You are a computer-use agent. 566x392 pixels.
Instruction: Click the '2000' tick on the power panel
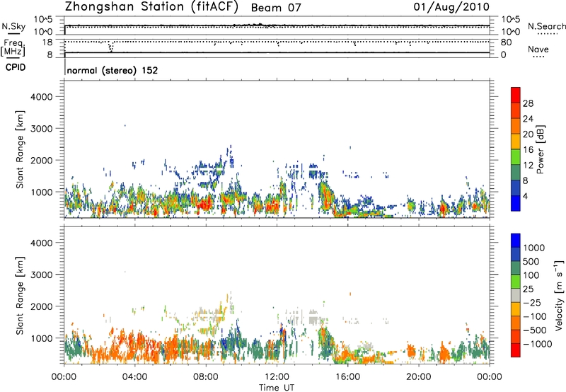[42, 160]
